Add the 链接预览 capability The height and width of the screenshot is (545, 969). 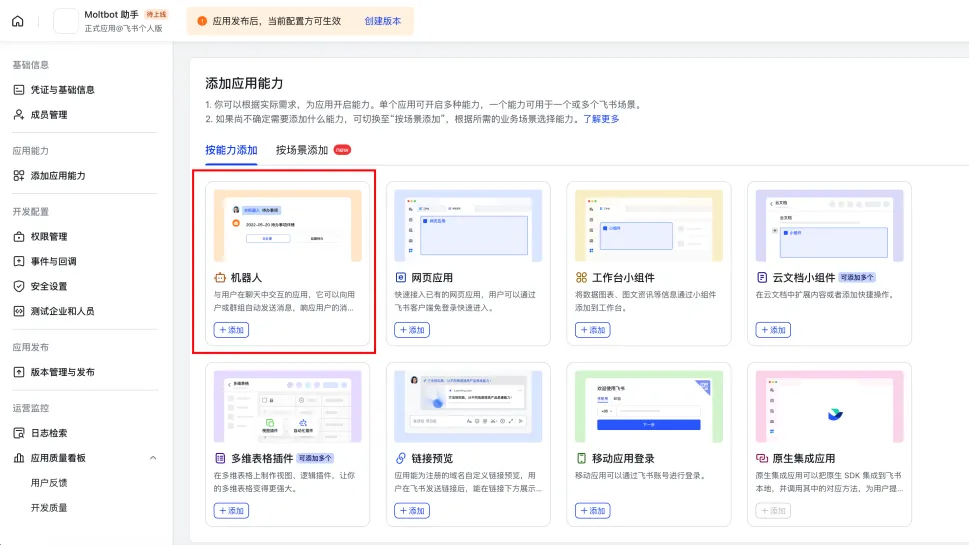[412, 511]
